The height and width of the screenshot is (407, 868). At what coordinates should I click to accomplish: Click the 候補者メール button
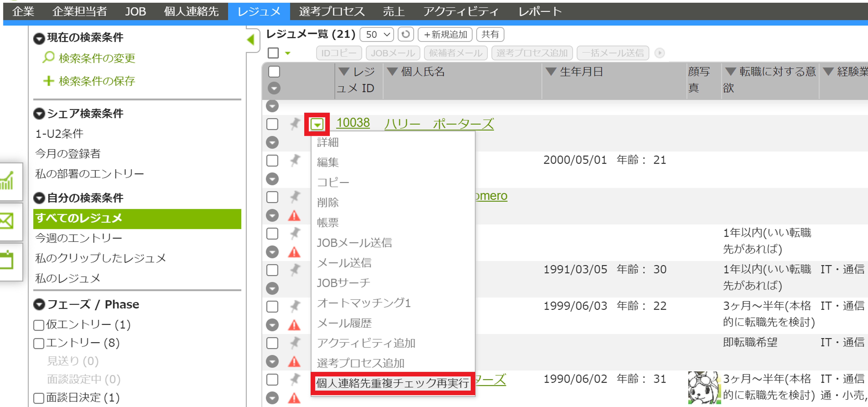tap(456, 53)
